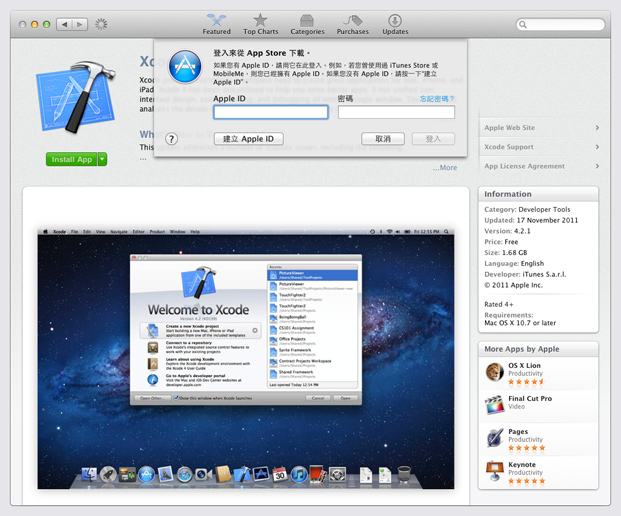Click the chevron next to App License Agreement
The width and height of the screenshot is (621, 516).
tap(597, 166)
